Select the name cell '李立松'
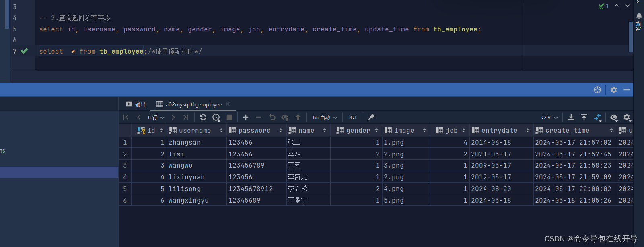The image size is (644, 247). (308, 189)
